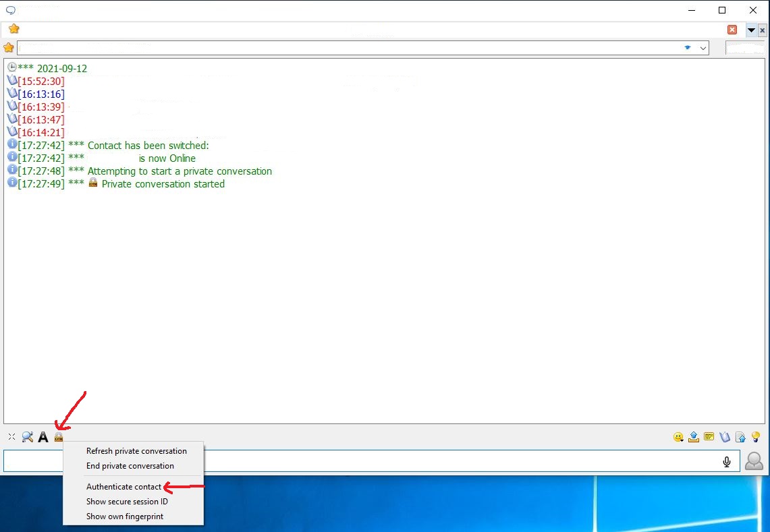Image resolution: width=770 pixels, height=532 pixels.
Task: Choose 'End private conversation' from menu
Action: coord(130,466)
